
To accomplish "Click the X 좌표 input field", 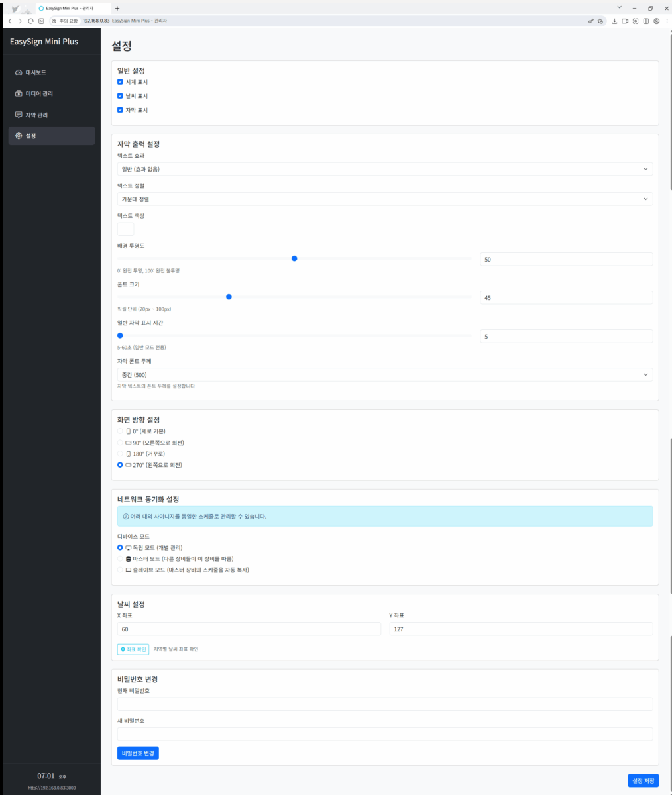I will click(x=249, y=629).
